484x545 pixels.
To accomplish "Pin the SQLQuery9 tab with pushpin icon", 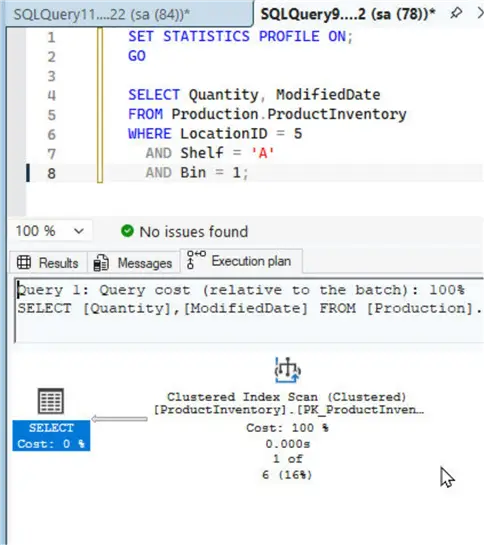I will tap(456, 13).
